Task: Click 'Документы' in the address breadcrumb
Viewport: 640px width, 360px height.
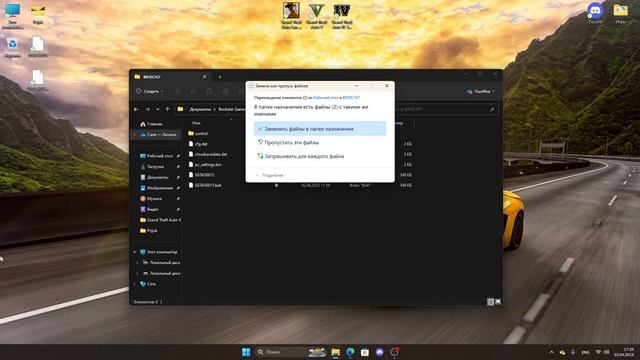Action: pyautogui.click(x=200, y=109)
